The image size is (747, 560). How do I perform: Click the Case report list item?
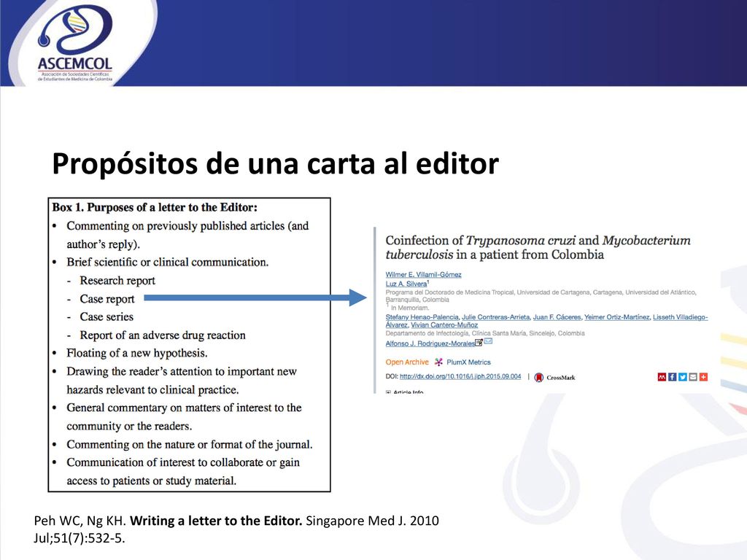107,299
